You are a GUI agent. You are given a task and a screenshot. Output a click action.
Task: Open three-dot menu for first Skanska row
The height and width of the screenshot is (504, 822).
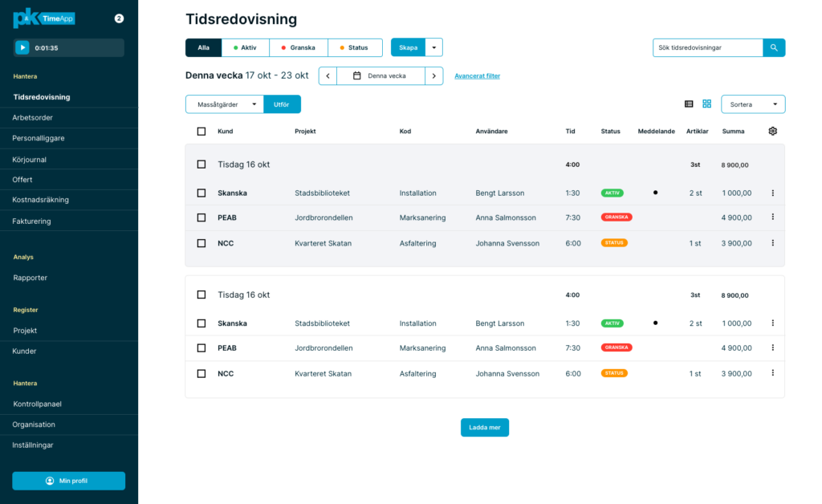pyautogui.click(x=772, y=193)
